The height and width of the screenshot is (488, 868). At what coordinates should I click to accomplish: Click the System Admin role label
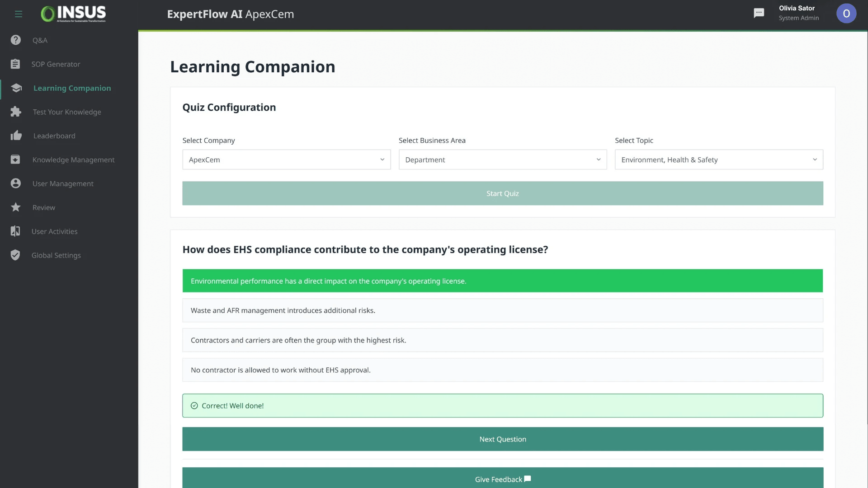click(x=798, y=18)
